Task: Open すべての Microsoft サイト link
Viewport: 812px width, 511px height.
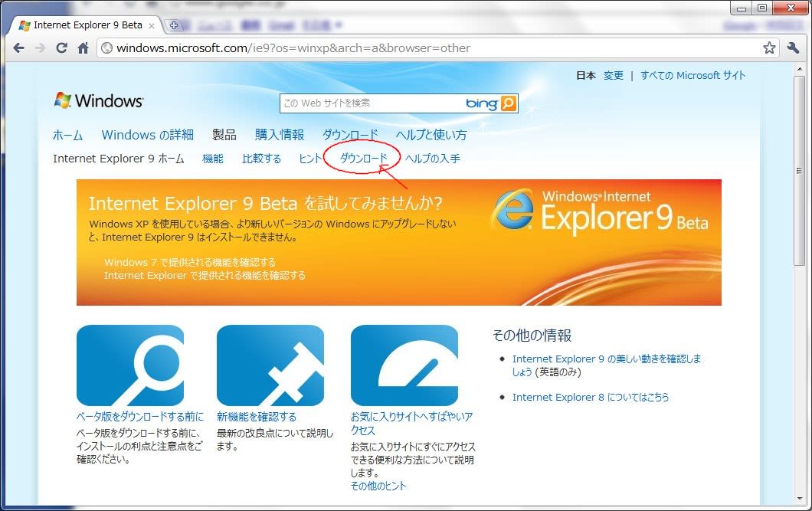Action: point(692,76)
